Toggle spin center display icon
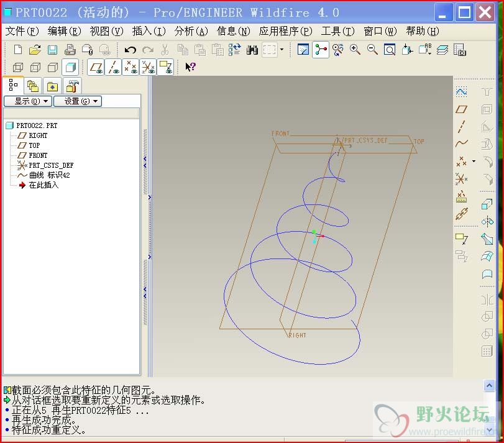This screenshot has width=504, height=443. (x=321, y=50)
